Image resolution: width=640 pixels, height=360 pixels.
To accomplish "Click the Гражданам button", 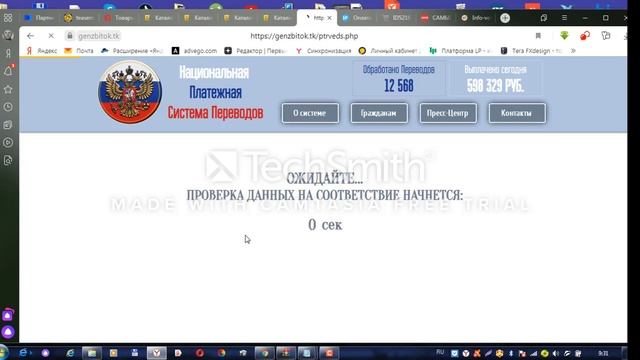I will (379, 113).
